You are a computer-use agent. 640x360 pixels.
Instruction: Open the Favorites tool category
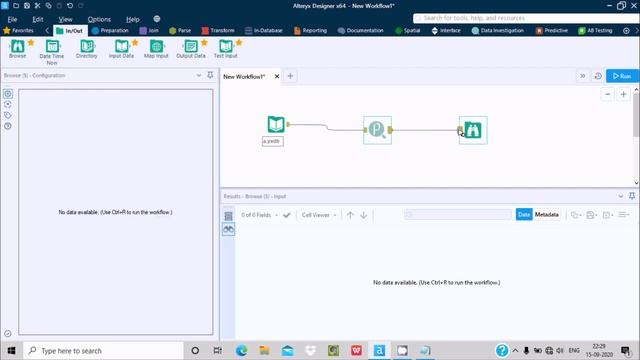pos(18,31)
